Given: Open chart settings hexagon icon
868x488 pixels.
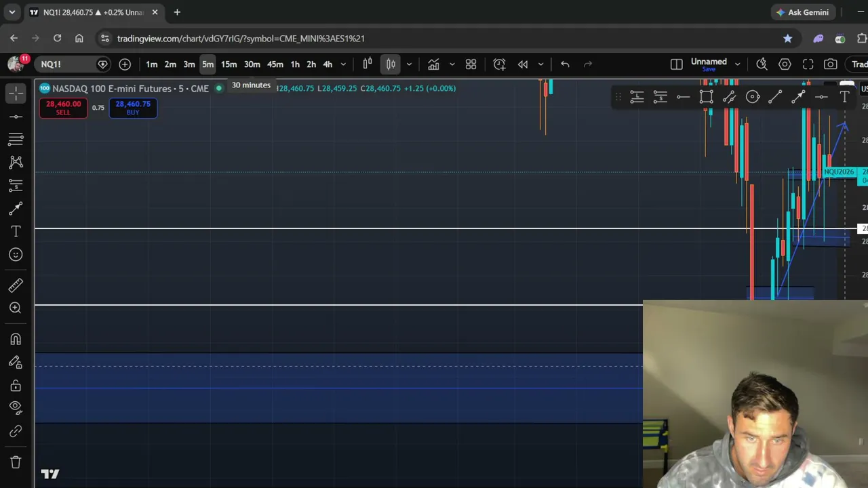Looking at the screenshot, I should [x=785, y=64].
